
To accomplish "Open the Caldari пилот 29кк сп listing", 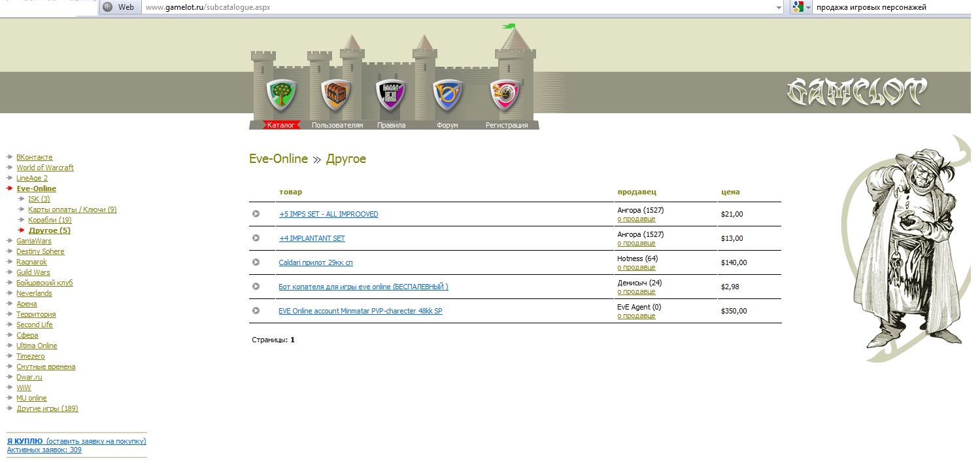I will click(x=316, y=262).
